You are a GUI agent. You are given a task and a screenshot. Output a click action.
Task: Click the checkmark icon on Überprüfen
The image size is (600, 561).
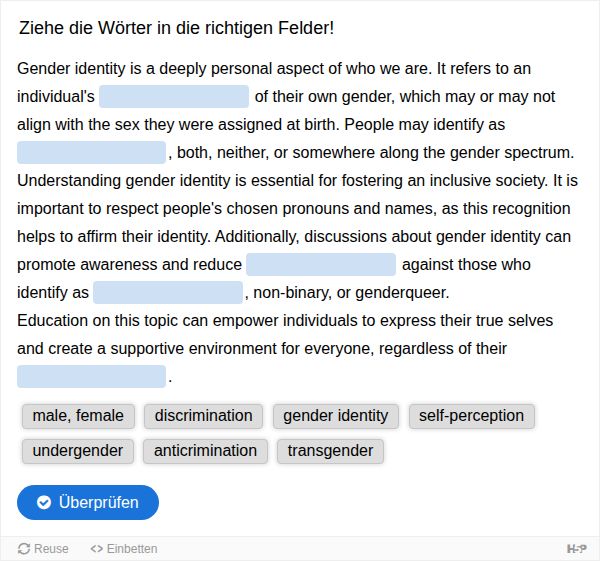click(x=44, y=502)
